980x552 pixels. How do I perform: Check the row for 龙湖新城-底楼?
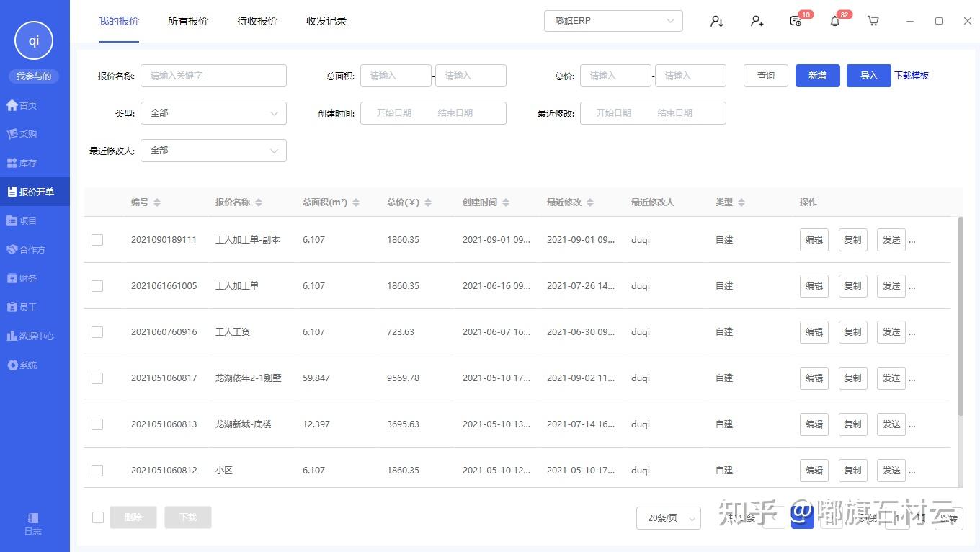[x=97, y=424]
